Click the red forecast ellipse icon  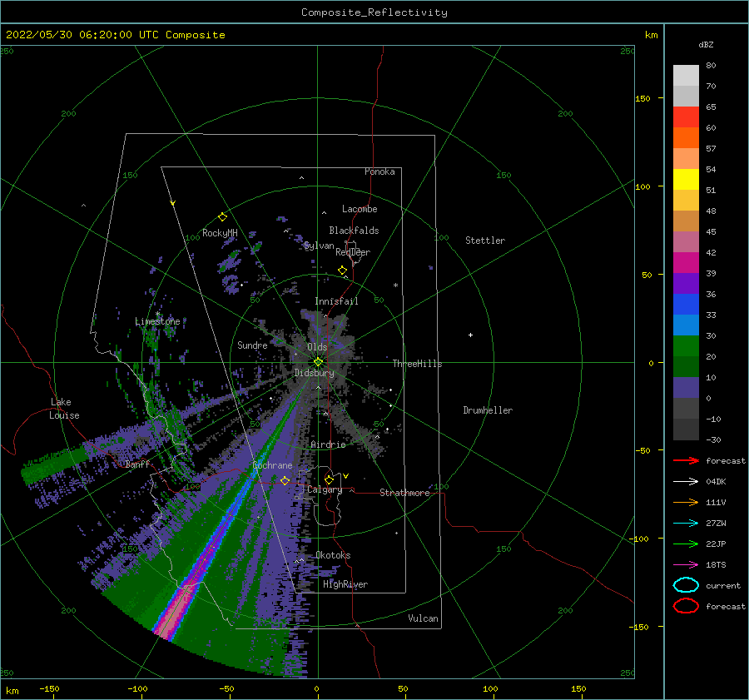pyautogui.click(x=686, y=606)
